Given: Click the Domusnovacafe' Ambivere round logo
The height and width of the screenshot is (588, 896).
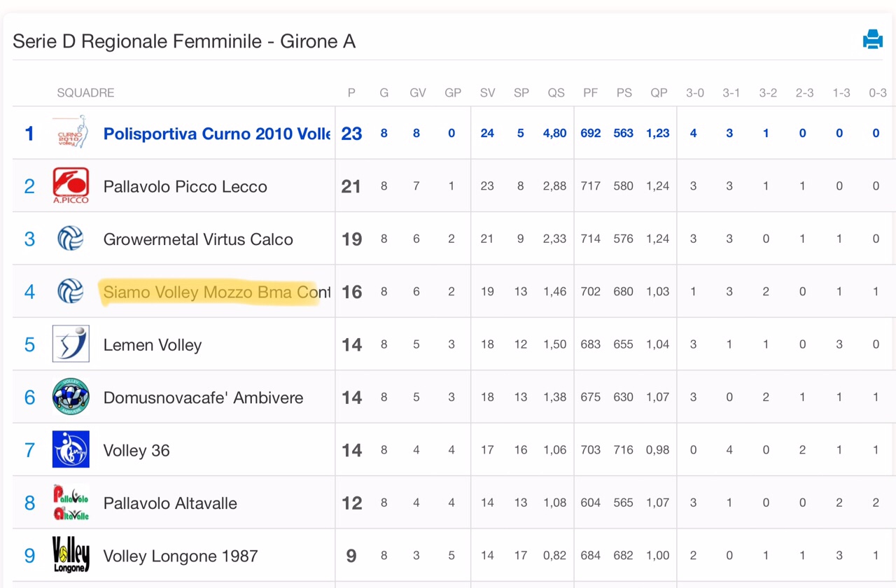Looking at the screenshot, I should tap(71, 397).
